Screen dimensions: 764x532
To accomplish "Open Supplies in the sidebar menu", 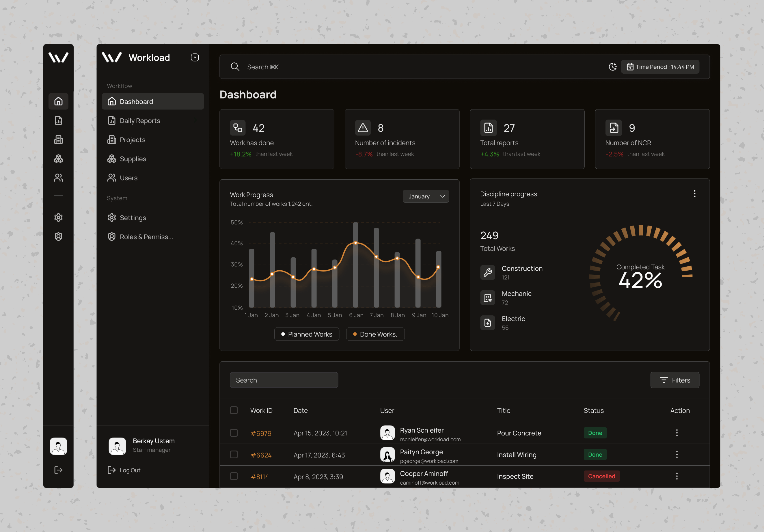I will coord(153,159).
